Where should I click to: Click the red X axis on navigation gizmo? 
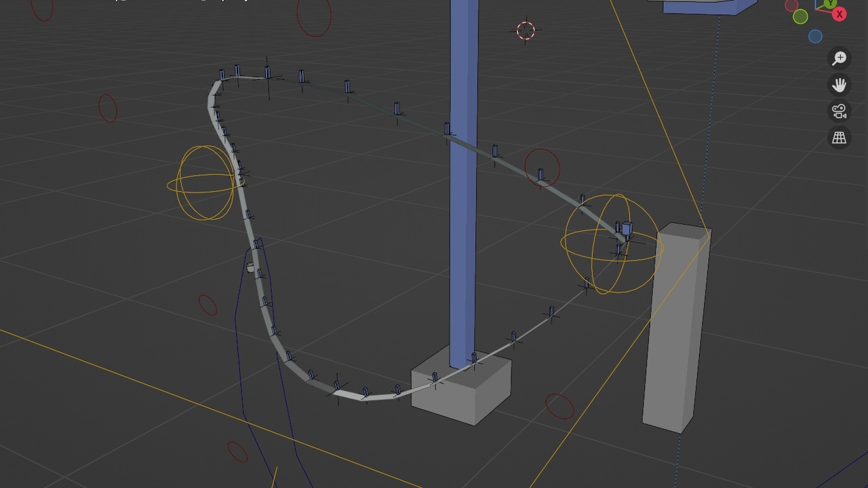pos(840,14)
